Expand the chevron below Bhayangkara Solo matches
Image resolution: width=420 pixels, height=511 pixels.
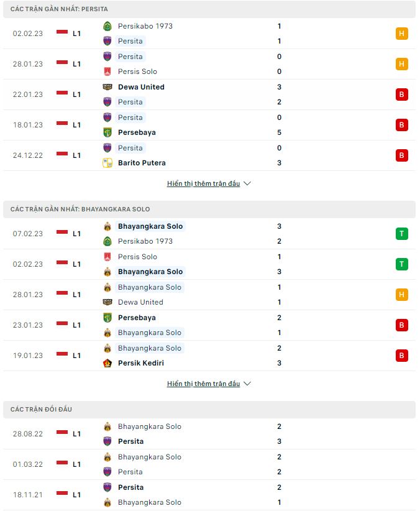click(247, 384)
